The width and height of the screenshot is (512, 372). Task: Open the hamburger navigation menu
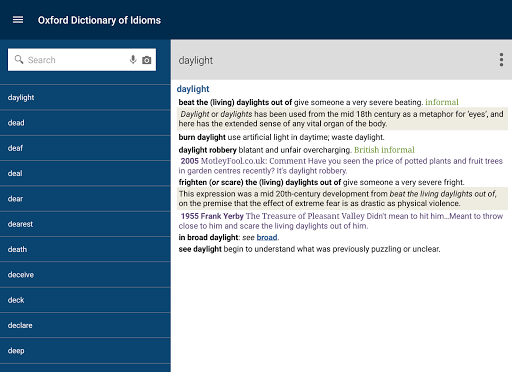click(x=18, y=20)
